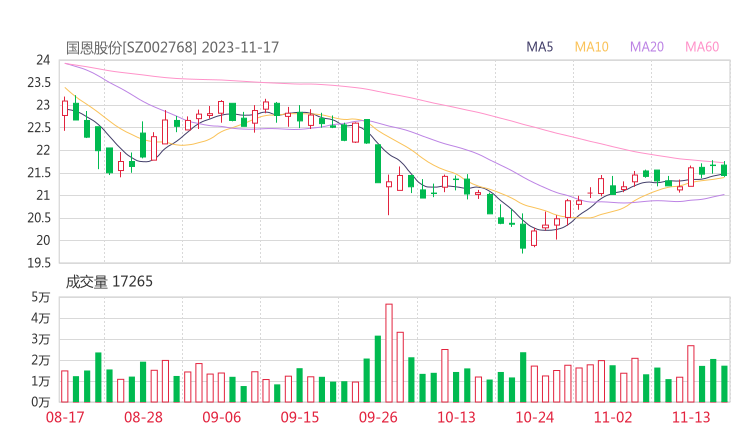
Task: Click the 22.5 price axis label
Action: tap(39, 127)
